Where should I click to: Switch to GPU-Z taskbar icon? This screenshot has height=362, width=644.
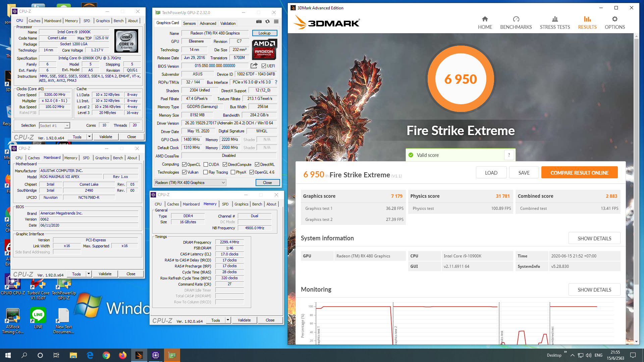click(172, 355)
